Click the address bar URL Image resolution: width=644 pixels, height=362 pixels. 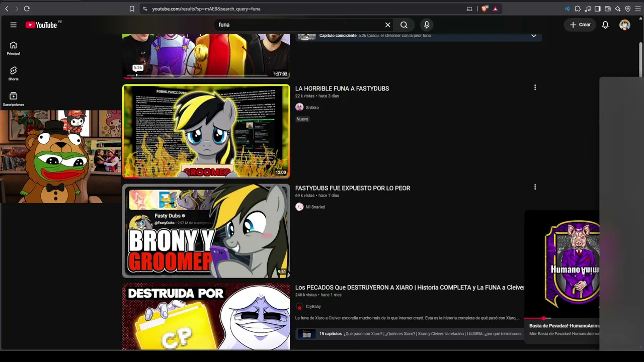[x=206, y=9]
